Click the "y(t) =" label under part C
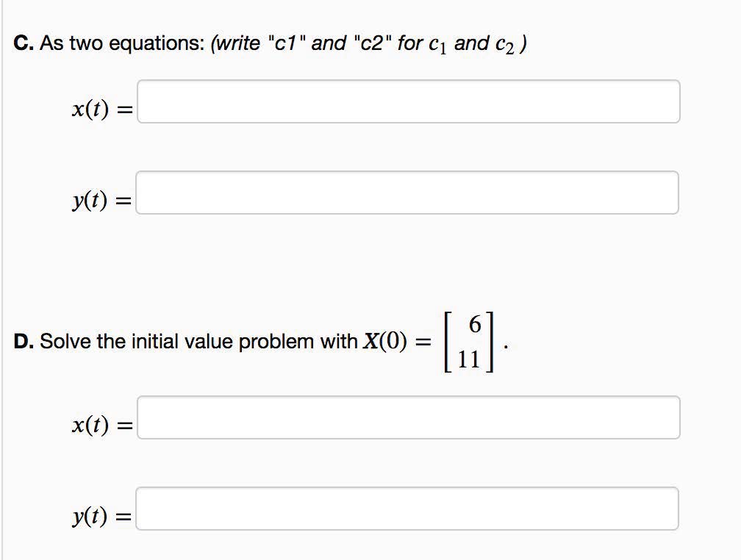 [101, 201]
